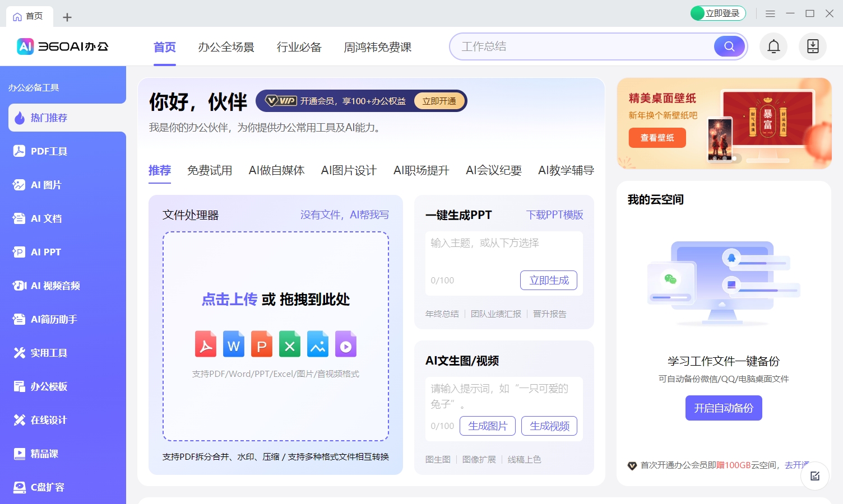Open the hamburger menu in title bar
843x504 pixels.
click(x=770, y=13)
